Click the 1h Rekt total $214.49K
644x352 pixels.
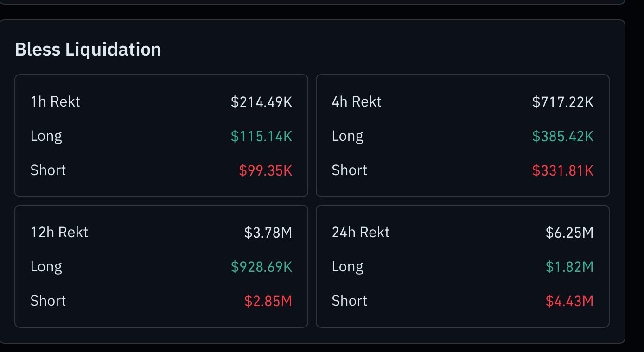(x=261, y=101)
